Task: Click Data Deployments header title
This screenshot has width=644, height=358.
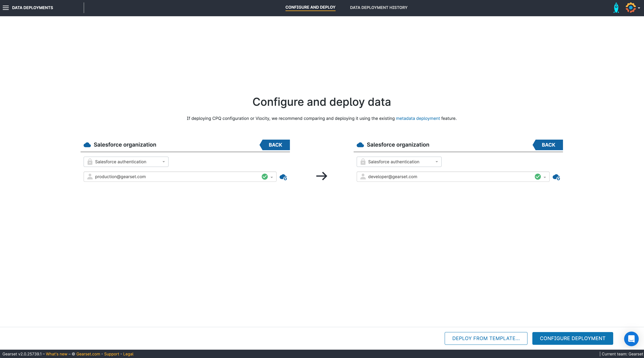Action: coord(32,8)
